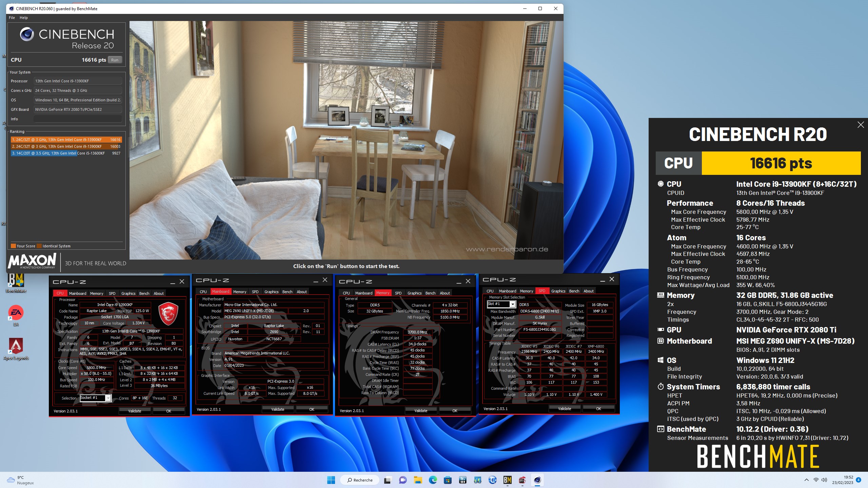Viewport: 868px width, 488px height.
Task: Click the rendered room image in Cinebench
Action: [x=346, y=140]
